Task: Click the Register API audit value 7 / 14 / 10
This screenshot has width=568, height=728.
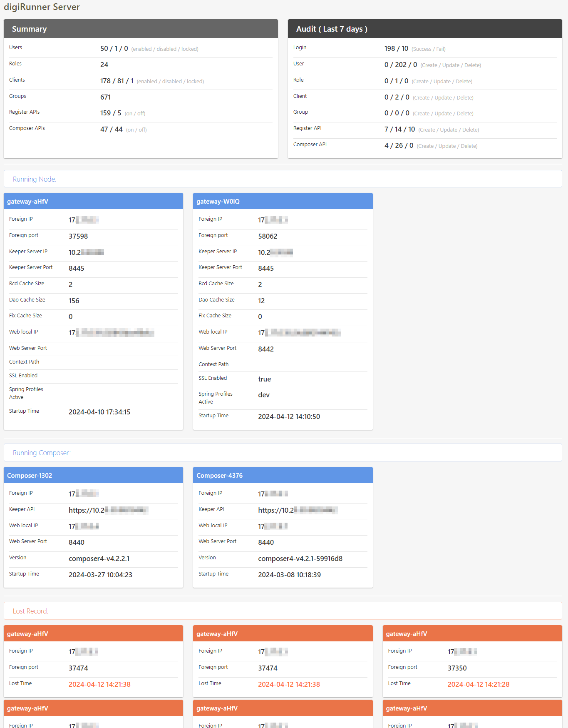Action: click(399, 130)
